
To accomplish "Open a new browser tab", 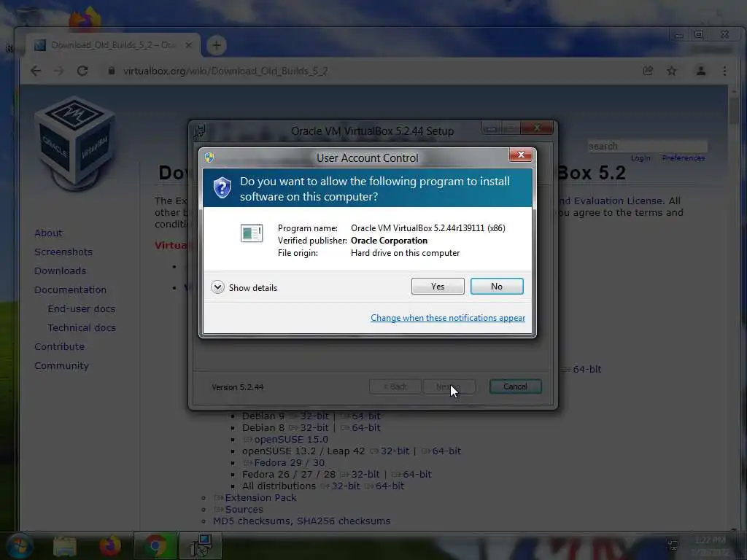I will coord(217,45).
